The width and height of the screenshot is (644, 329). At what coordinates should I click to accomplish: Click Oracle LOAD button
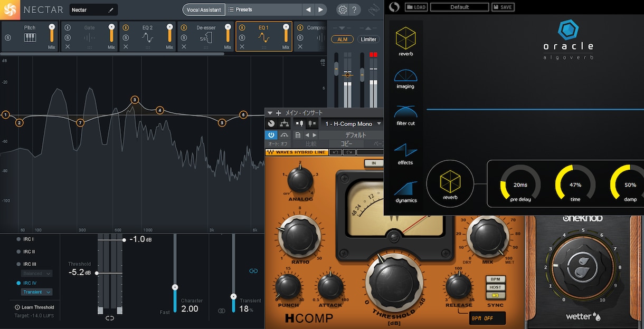pos(416,7)
